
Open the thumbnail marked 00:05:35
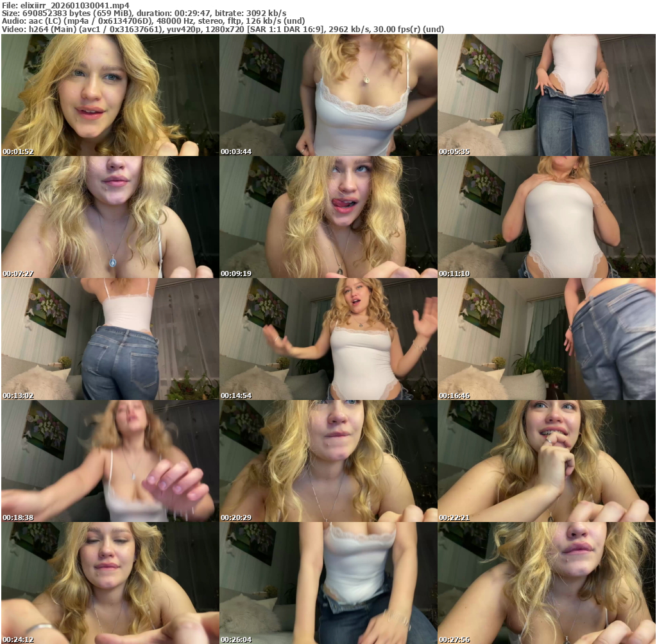pyautogui.click(x=547, y=94)
